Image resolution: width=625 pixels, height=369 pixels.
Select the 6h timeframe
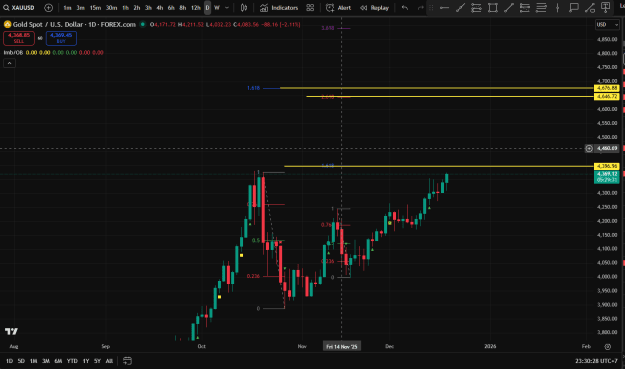point(171,8)
